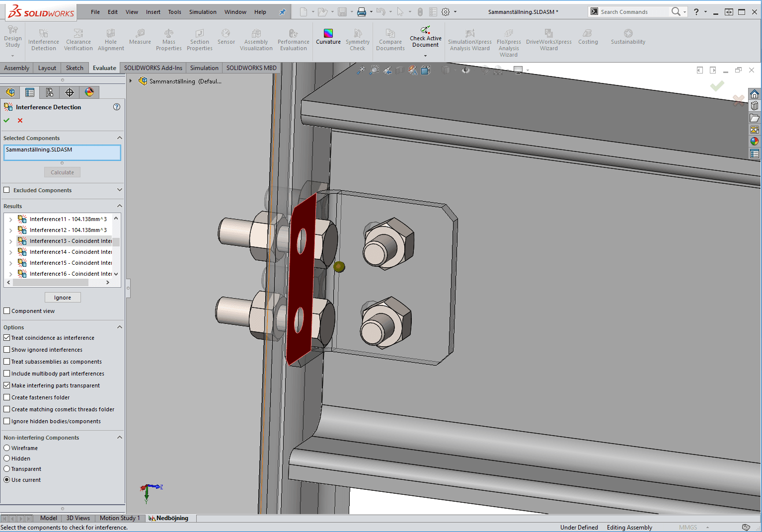Click the DimXpertManager crosshair tab
This screenshot has width=762, height=532.
[70, 92]
